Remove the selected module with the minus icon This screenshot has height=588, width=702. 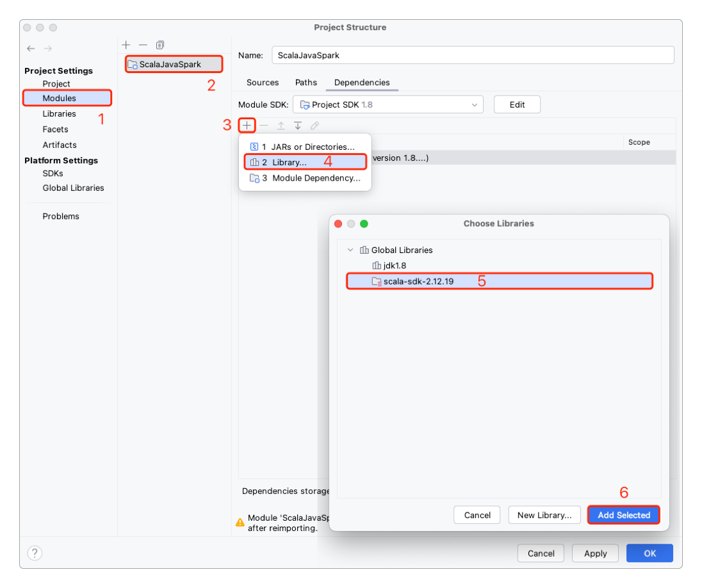click(143, 45)
